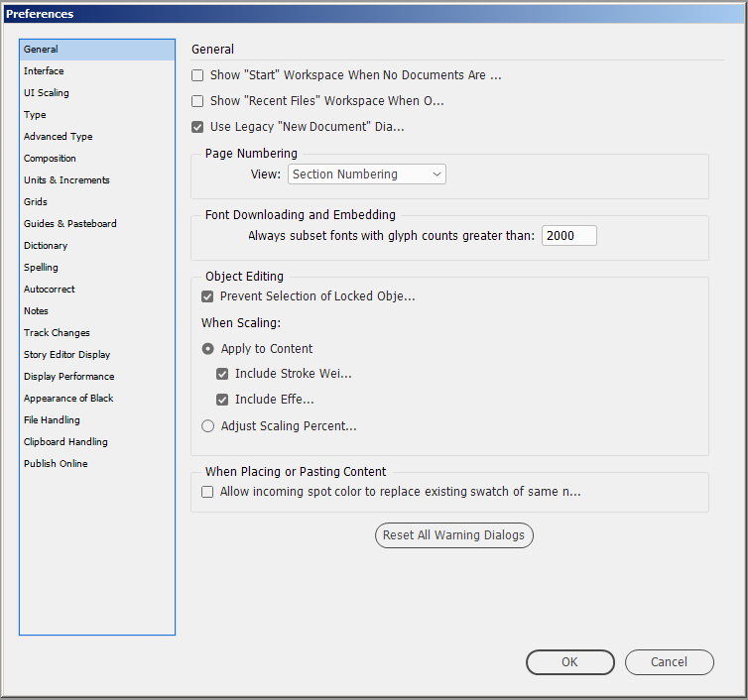This screenshot has width=748, height=700.
Task: Open Publish Online preferences
Action: (x=97, y=464)
